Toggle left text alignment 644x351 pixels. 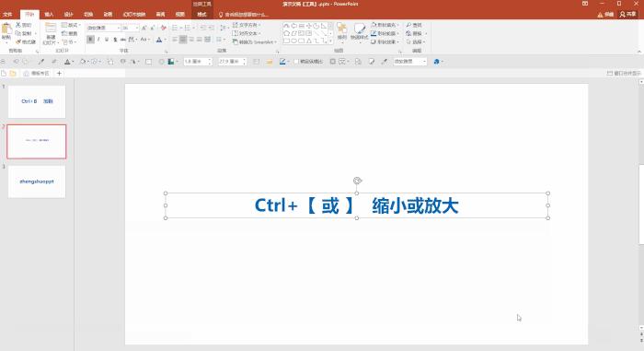(175, 40)
